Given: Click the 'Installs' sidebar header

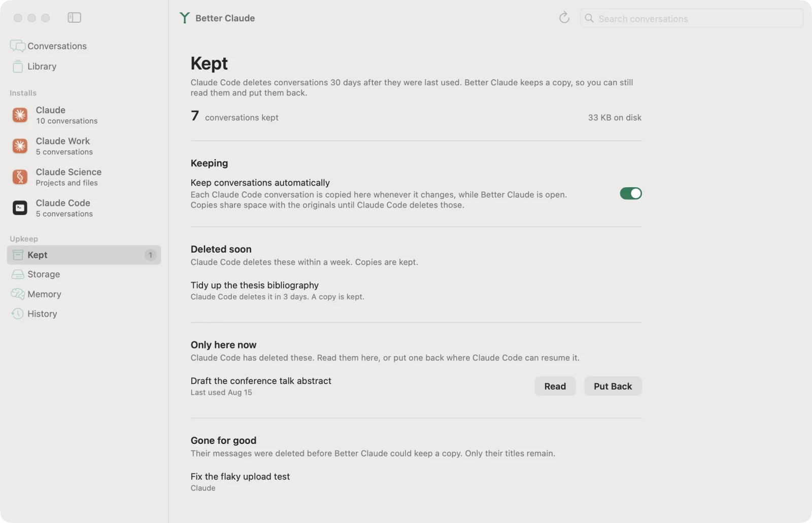Looking at the screenshot, I should (23, 93).
